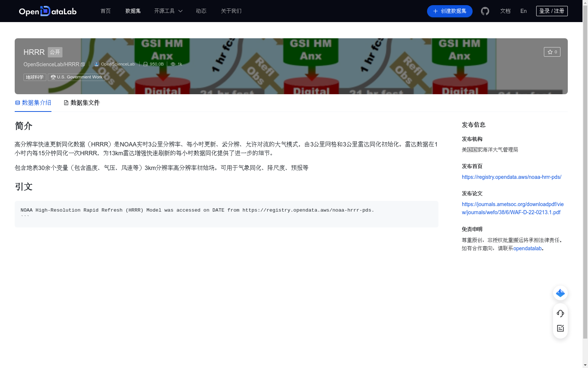This screenshot has height=368, width=588.
Task: Click the eye icon showing 1k views
Action: [x=173, y=64]
